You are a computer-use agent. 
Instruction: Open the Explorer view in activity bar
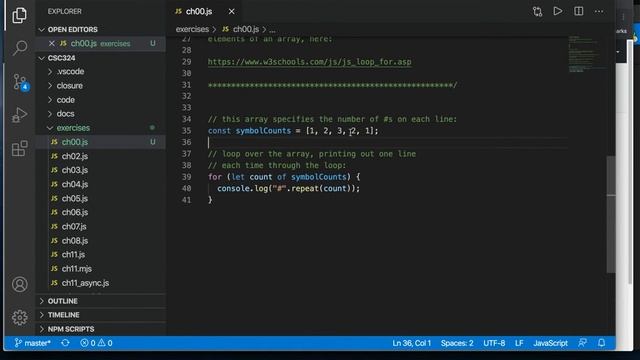(19, 16)
